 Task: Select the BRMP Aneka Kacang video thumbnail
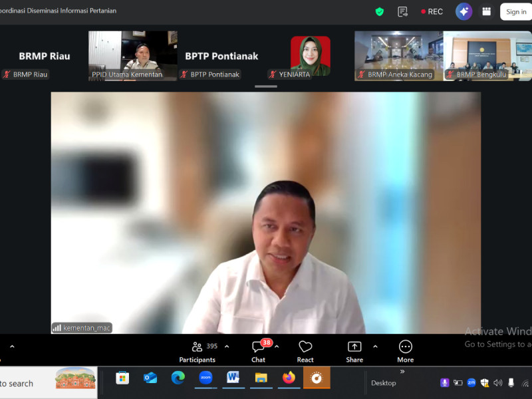click(x=398, y=56)
